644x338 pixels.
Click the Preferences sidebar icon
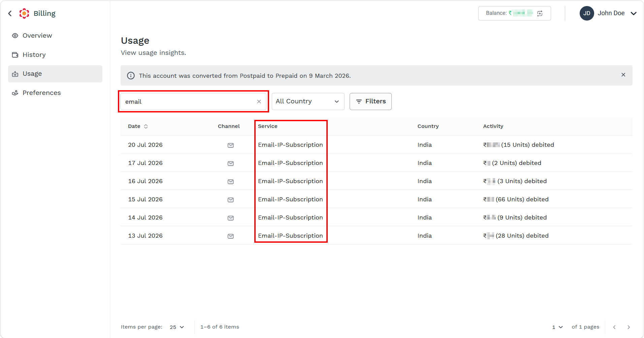click(15, 93)
